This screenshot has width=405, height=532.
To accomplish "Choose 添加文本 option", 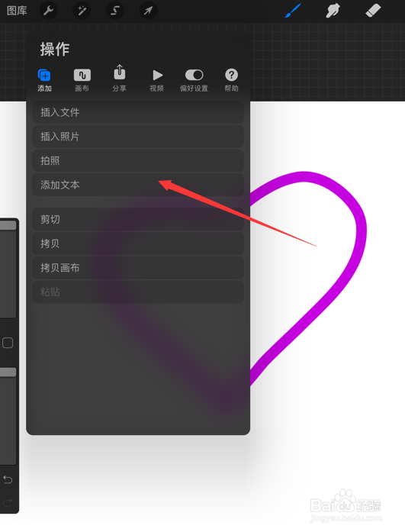I will coord(138,185).
